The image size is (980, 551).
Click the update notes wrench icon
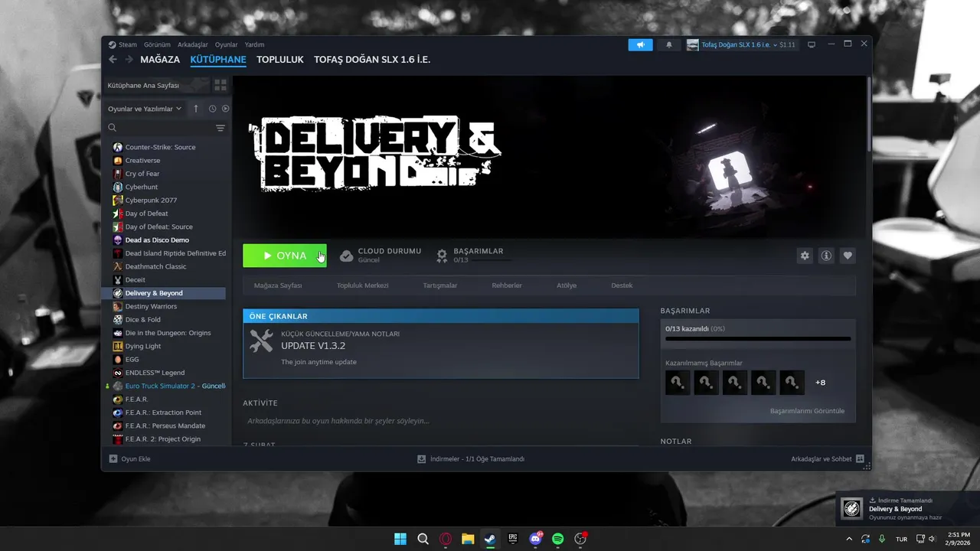261,341
